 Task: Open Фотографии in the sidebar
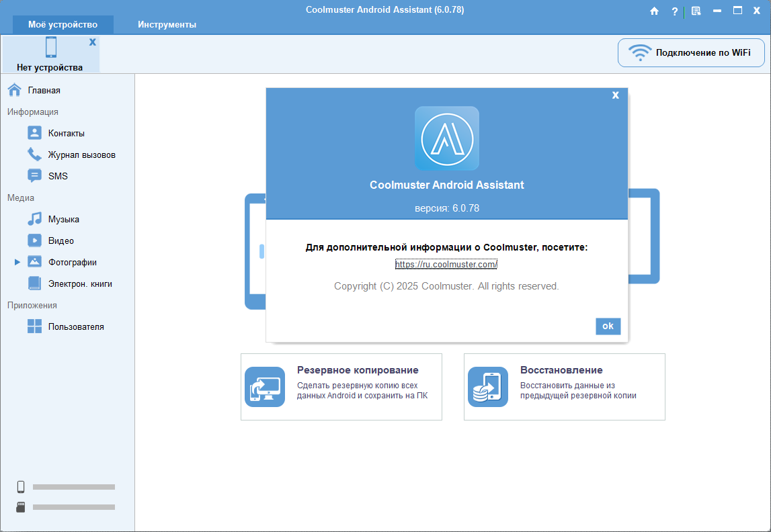point(73,263)
